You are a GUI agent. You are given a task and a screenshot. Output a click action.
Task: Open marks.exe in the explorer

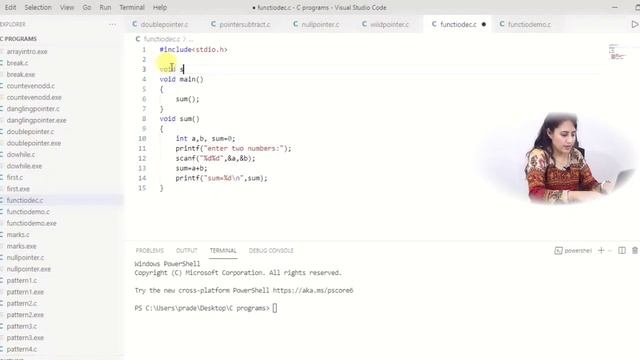click(21, 246)
